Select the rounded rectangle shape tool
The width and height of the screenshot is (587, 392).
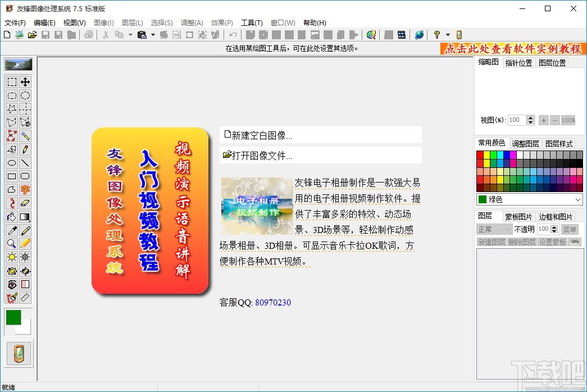25,176
